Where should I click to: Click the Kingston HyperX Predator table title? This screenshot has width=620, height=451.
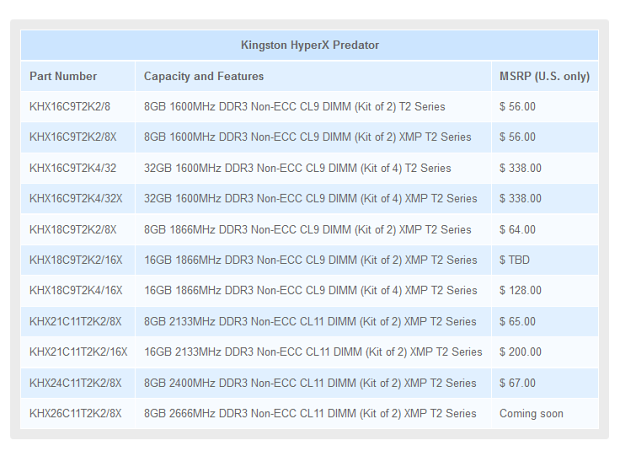(310, 45)
